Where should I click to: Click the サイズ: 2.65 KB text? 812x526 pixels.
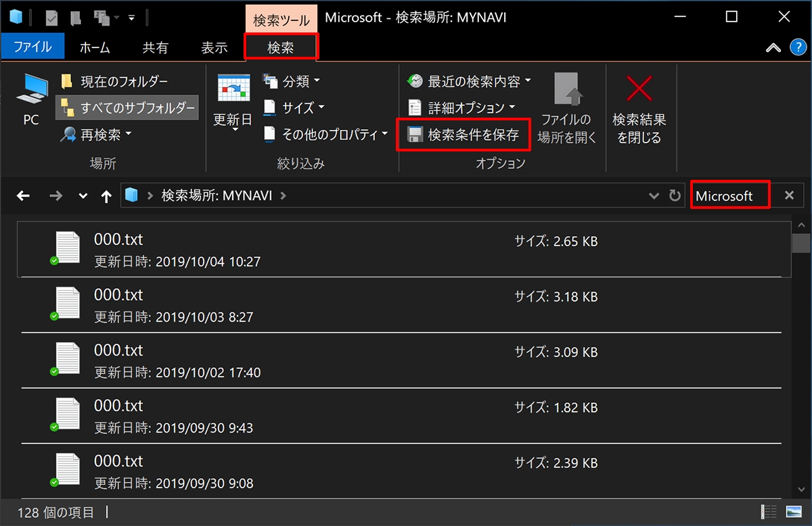tap(556, 241)
